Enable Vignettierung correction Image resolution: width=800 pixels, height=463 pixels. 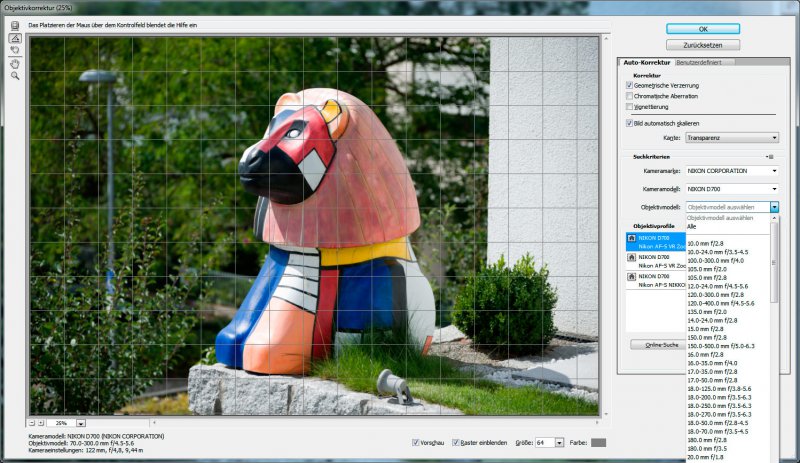(x=629, y=107)
